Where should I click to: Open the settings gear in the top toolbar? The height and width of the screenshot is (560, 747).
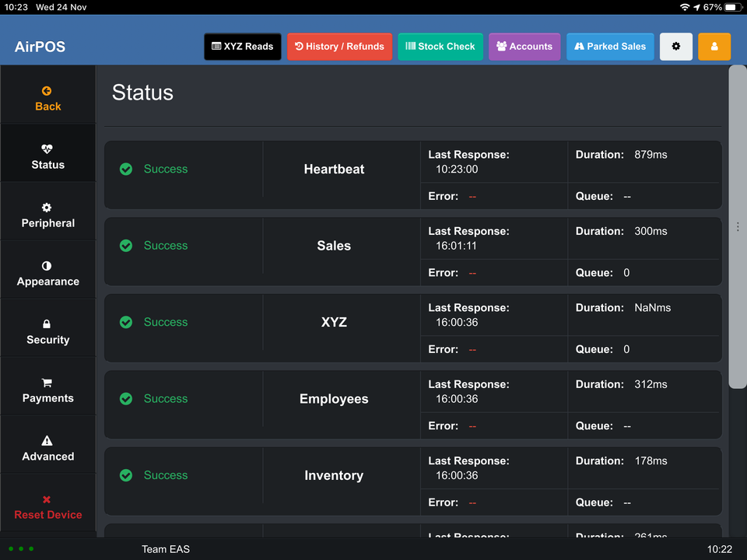click(x=675, y=47)
